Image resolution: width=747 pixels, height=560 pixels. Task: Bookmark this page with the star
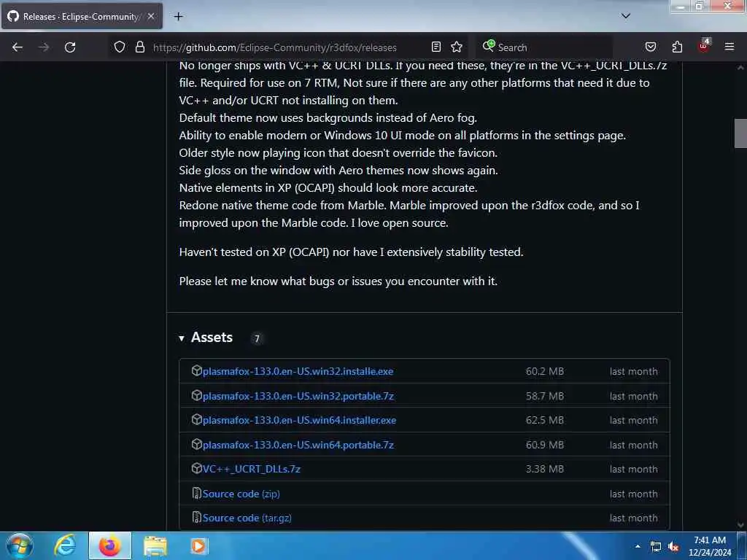click(457, 47)
